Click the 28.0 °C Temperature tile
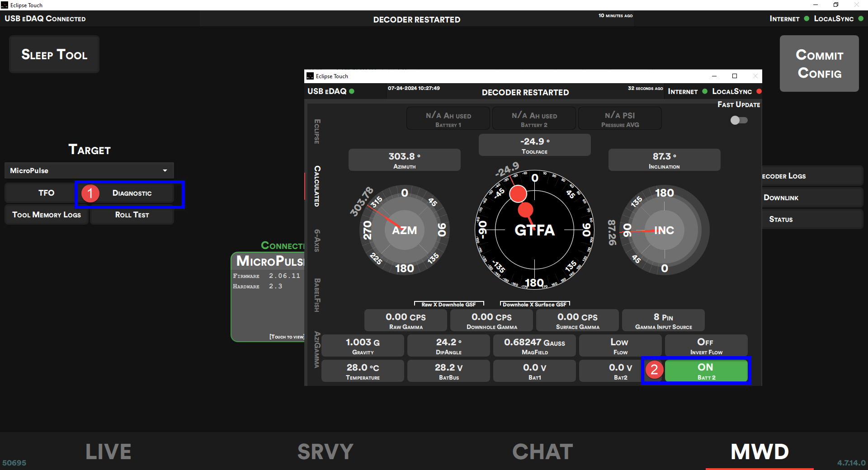The image size is (868, 470). click(363, 371)
